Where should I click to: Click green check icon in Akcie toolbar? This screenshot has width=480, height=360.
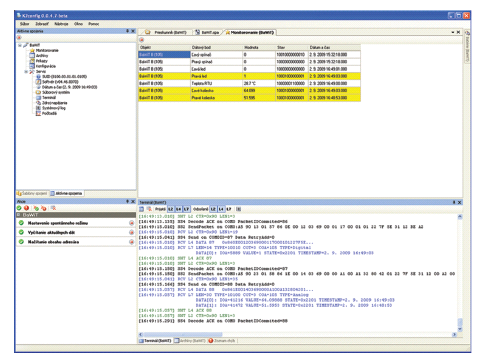(19, 208)
